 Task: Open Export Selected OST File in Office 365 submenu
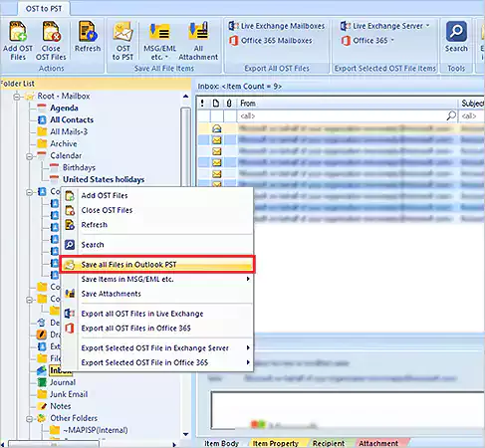[156, 362]
